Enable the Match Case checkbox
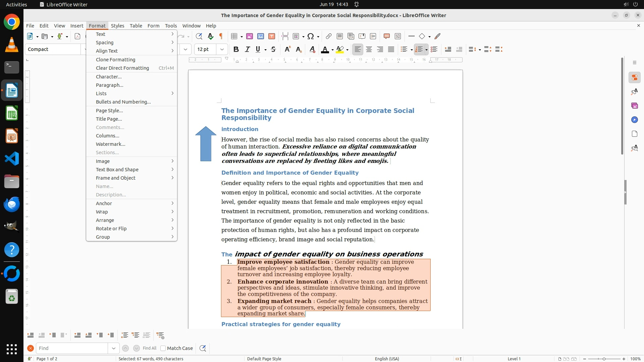The image size is (644, 362). (x=163, y=348)
